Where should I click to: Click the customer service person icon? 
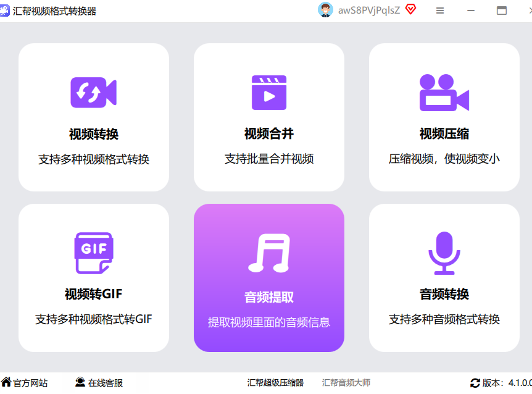tap(80, 382)
